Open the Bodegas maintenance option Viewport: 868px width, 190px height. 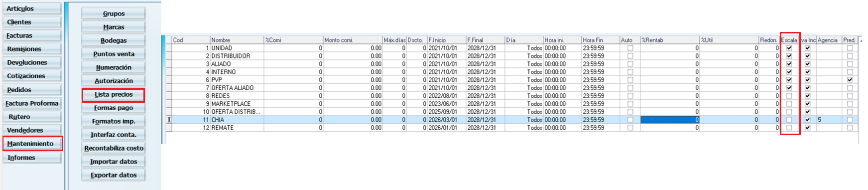(x=114, y=40)
